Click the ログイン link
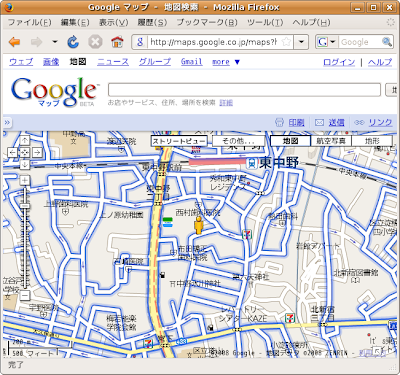Viewport: 400px width, 375px height. [x=339, y=62]
